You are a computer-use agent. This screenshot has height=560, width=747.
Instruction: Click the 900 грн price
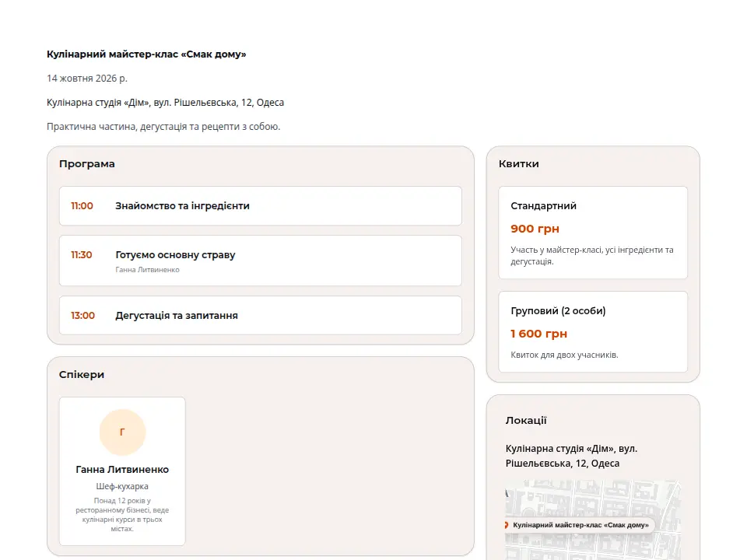click(x=535, y=229)
